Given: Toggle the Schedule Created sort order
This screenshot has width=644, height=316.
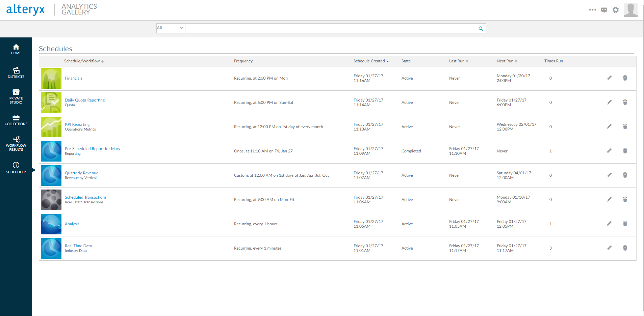Looking at the screenshot, I should 387,61.
